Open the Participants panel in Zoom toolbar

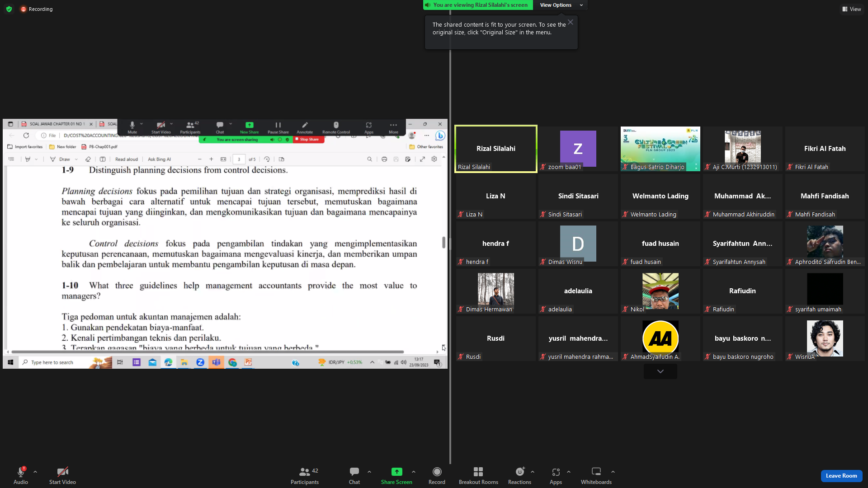click(x=305, y=475)
